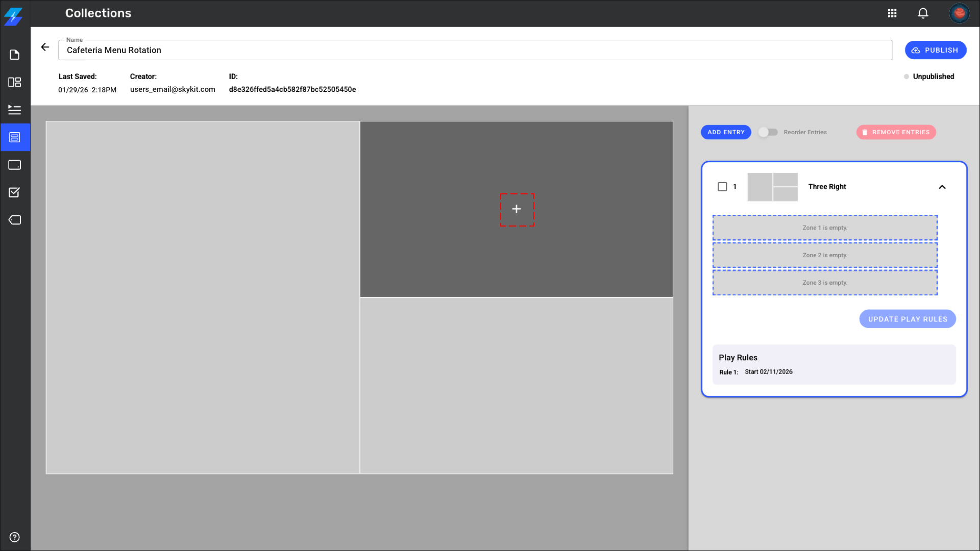The image size is (980, 551).
Task: Click the collection Name input field
Action: tap(475, 50)
